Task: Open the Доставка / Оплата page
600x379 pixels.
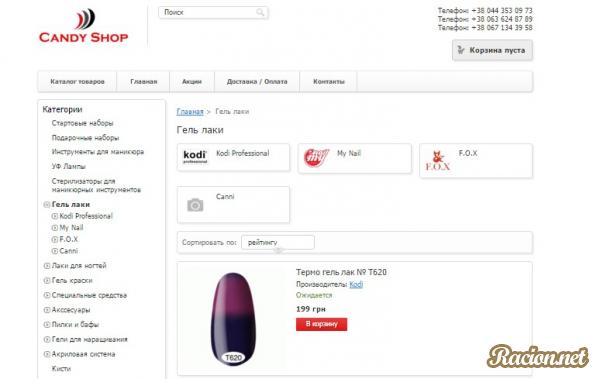Action: click(x=257, y=82)
